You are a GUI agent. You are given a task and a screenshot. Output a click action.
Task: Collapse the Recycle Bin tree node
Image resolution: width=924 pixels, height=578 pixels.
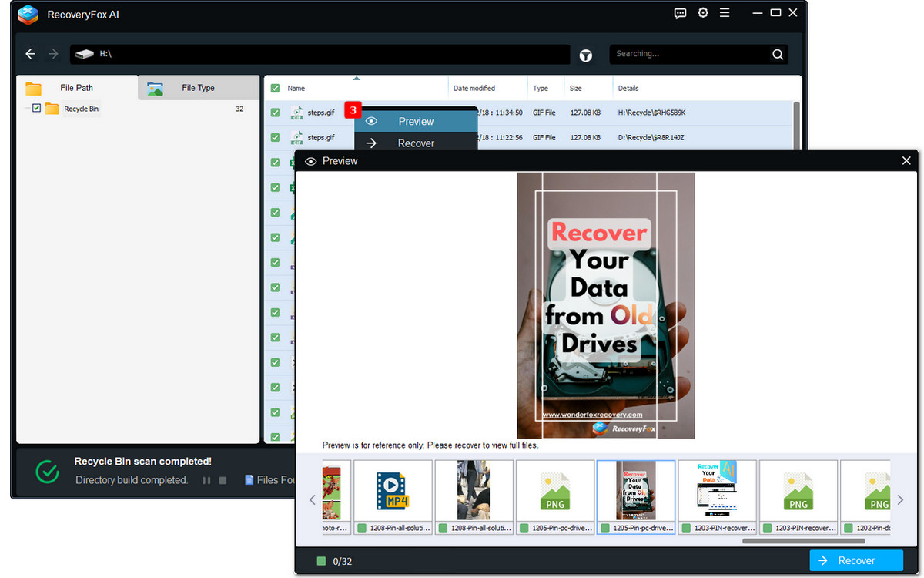[25, 109]
